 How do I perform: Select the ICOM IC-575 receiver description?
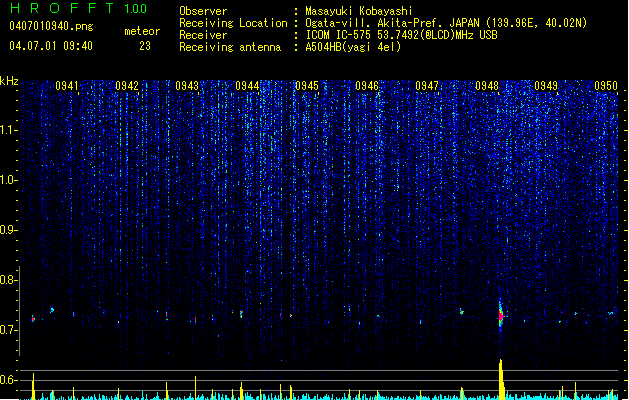402,35
